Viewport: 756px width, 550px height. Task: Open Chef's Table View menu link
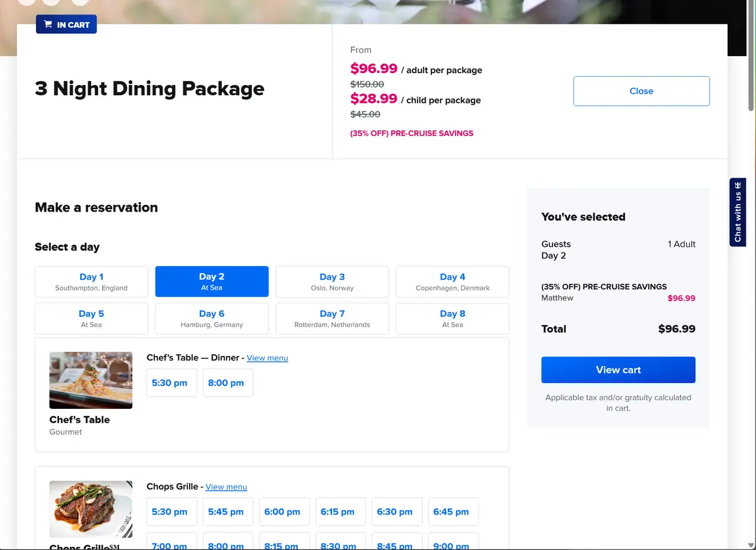[267, 358]
